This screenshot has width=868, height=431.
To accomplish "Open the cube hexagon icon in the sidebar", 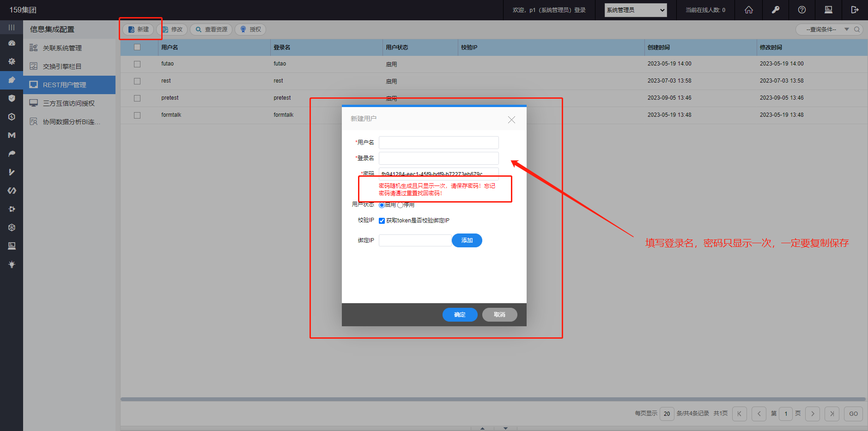I will [x=12, y=227].
